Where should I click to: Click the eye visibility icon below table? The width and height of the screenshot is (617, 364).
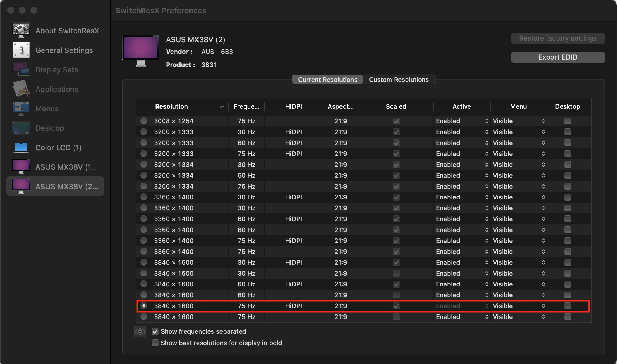(x=140, y=331)
